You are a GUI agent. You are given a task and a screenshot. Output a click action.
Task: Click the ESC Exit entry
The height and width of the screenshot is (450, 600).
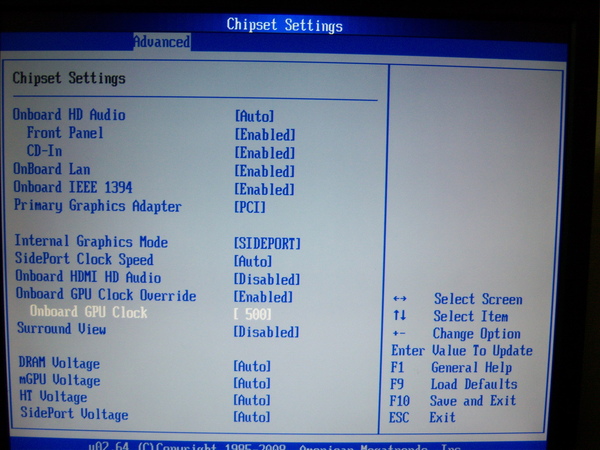point(422,417)
